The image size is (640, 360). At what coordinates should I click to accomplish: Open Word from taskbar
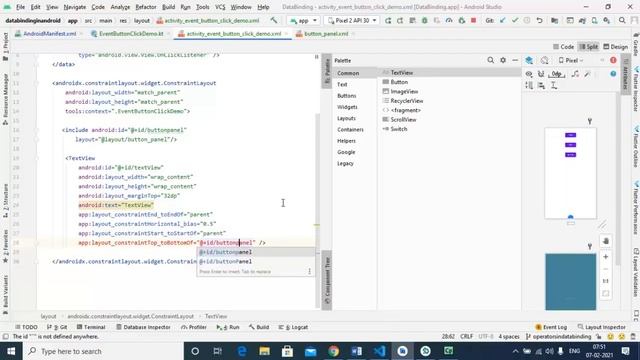pyautogui.click(x=356, y=351)
